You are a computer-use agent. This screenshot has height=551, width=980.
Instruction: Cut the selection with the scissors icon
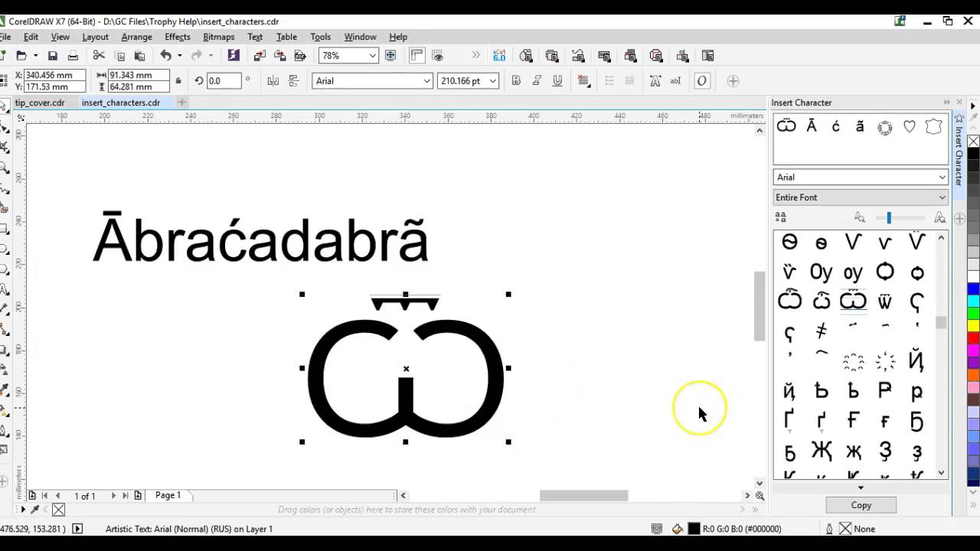pyautogui.click(x=99, y=56)
